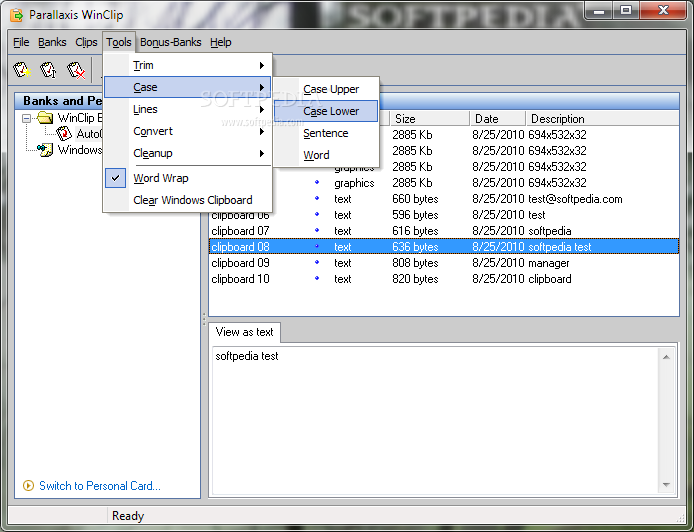Click the test@softpedia.com description
This screenshot has height=532, width=694.
pos(575,199)
